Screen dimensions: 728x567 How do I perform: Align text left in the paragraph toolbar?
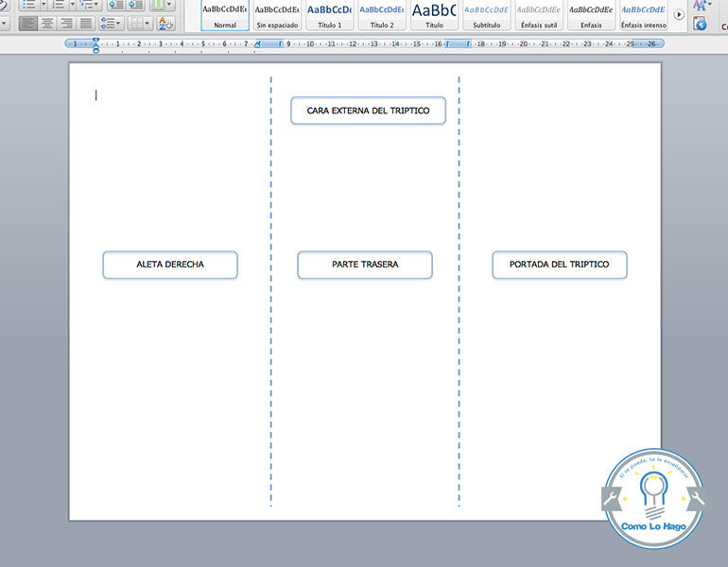coord(27,23)
